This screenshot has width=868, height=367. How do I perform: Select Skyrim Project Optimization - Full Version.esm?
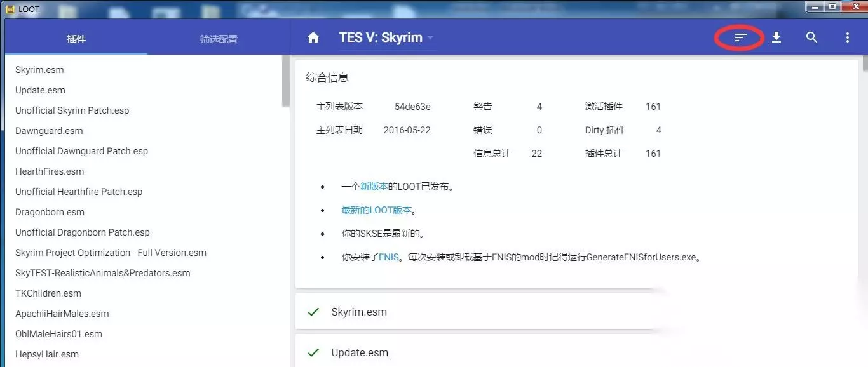tap(111, 253)
